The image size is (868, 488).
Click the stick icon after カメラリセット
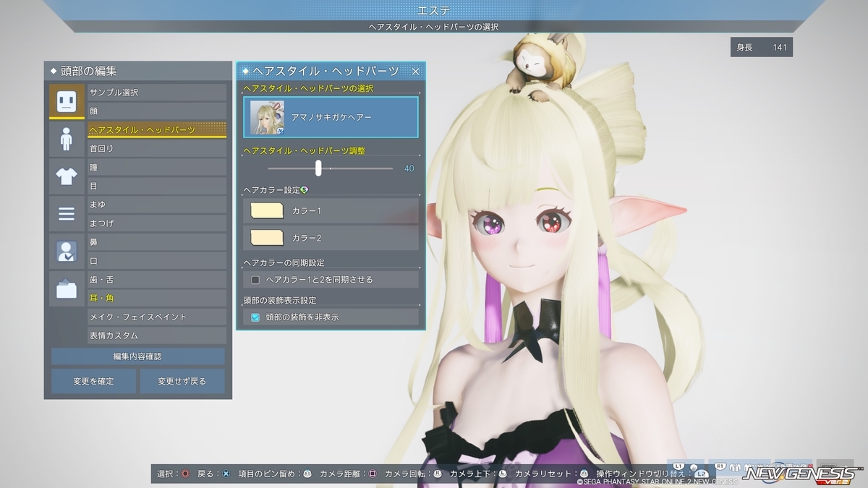coord(583,474)
